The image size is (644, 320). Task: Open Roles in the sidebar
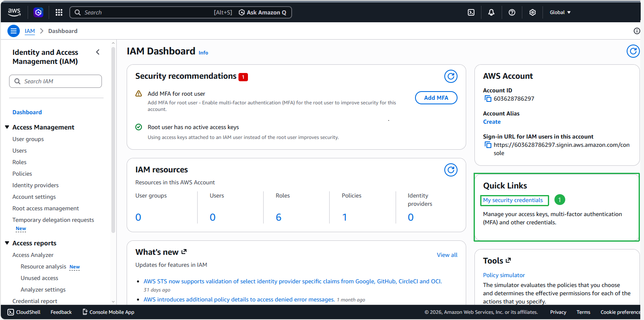[19, 162]
